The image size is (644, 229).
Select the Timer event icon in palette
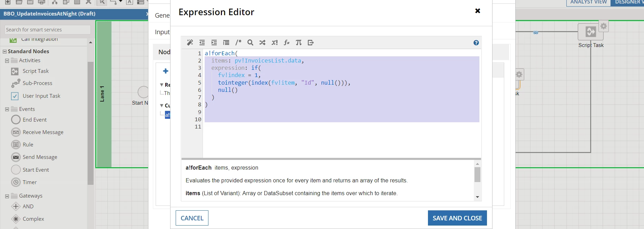coord(16,182)
